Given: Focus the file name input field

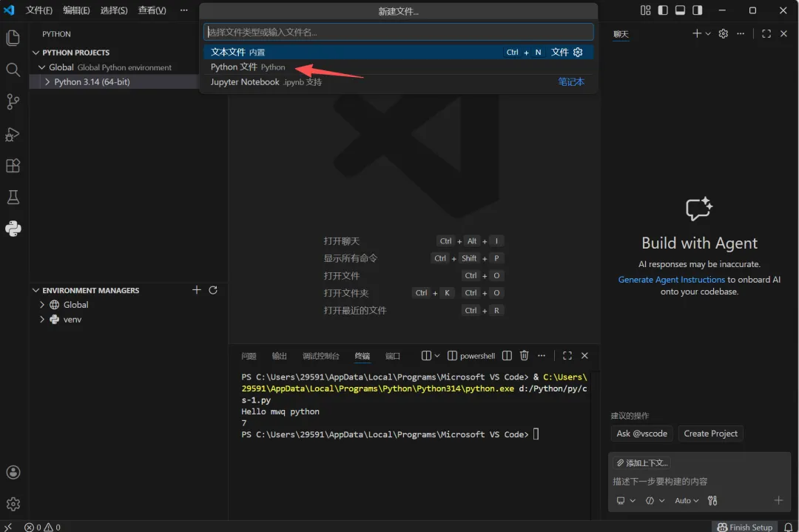Looking at the screenshot, I should point(399,32).
